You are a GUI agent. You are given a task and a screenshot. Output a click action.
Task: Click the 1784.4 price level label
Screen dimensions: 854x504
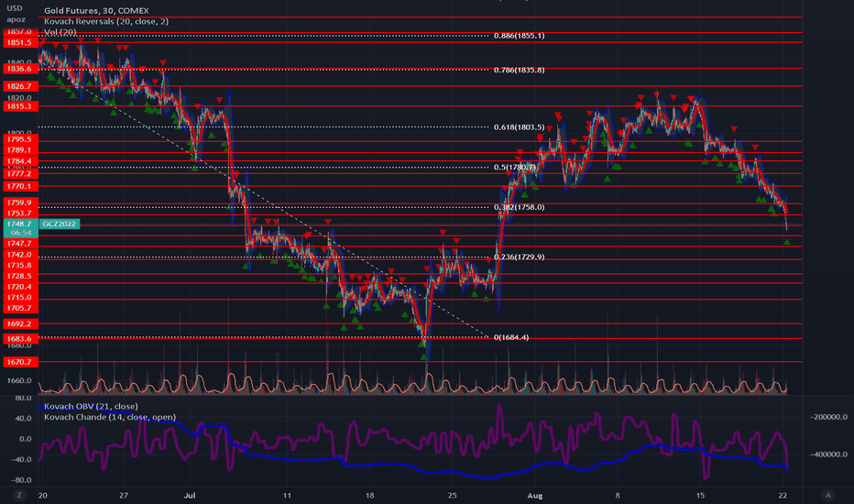[x=21, y=161]
